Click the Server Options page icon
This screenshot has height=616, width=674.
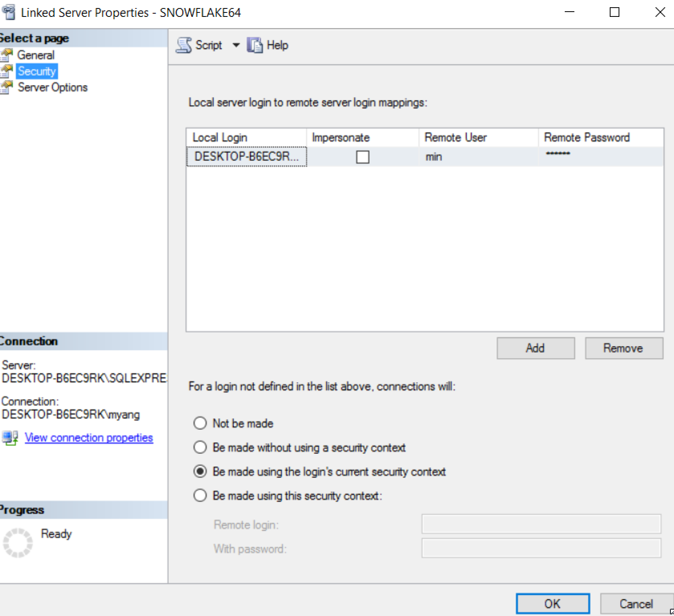[x=6, y=87]
